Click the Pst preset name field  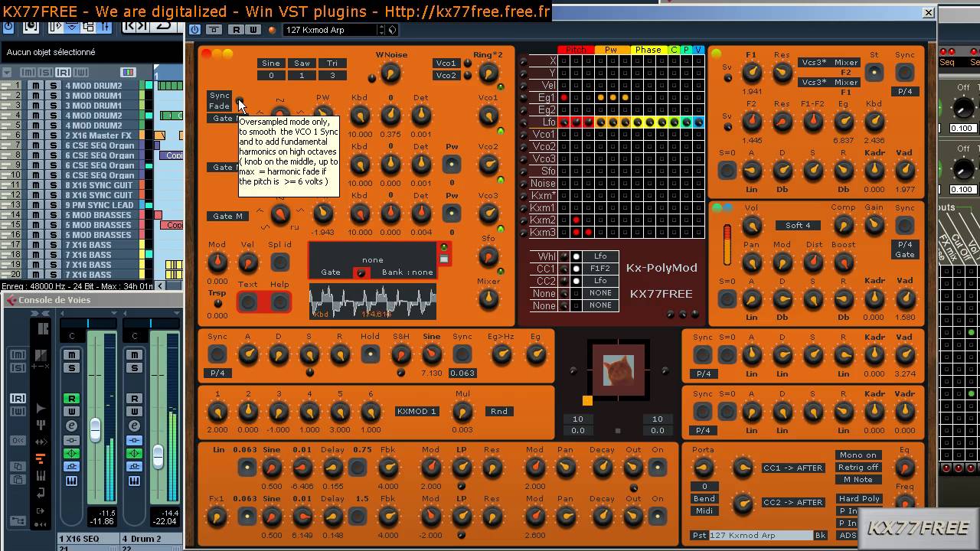pos(760,536)
